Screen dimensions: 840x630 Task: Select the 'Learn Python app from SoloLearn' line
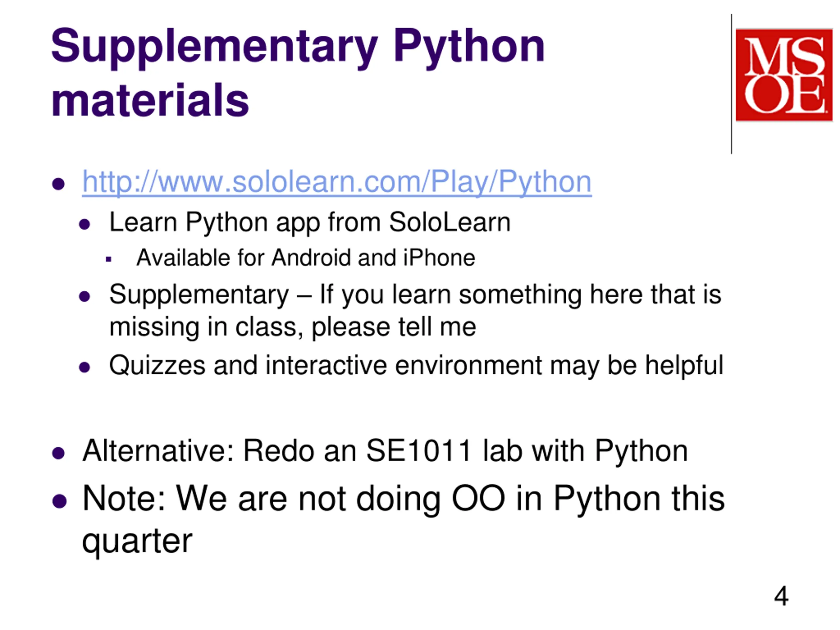[309, 222]
